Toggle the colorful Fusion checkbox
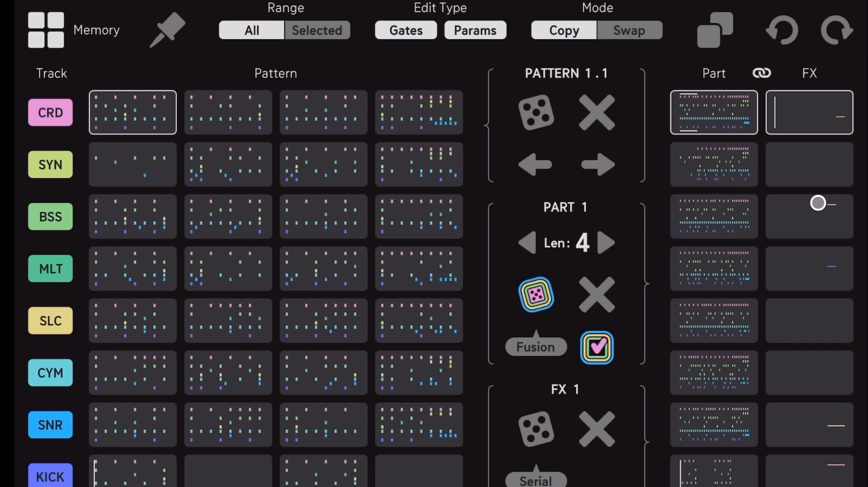This screenshot has height=487, width=868. (597, 347)
